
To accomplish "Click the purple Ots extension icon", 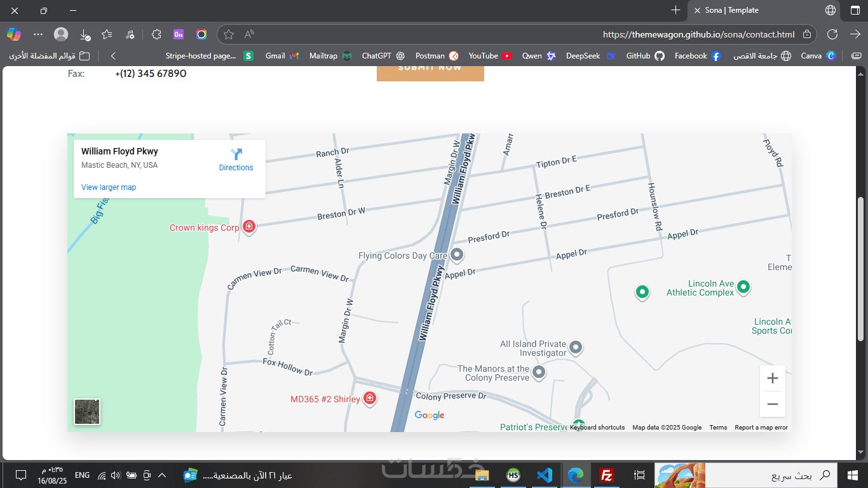I will tap(179, 34).
